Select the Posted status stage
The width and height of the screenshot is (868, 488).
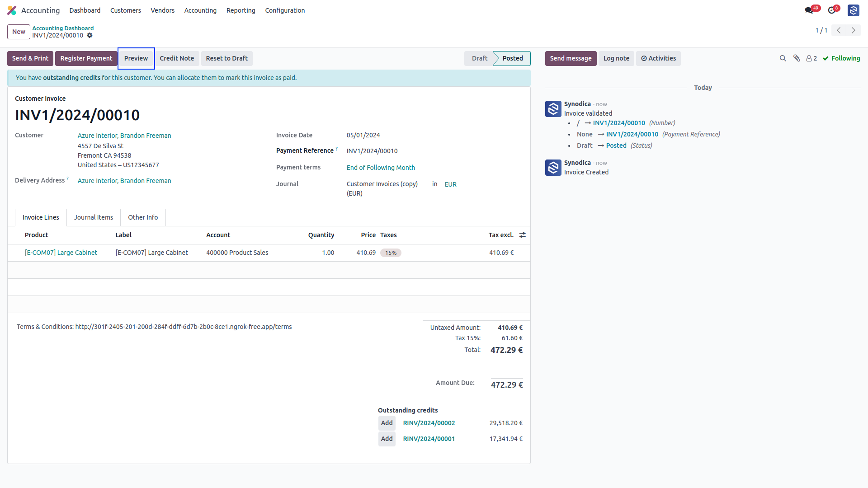pos(513,58)
